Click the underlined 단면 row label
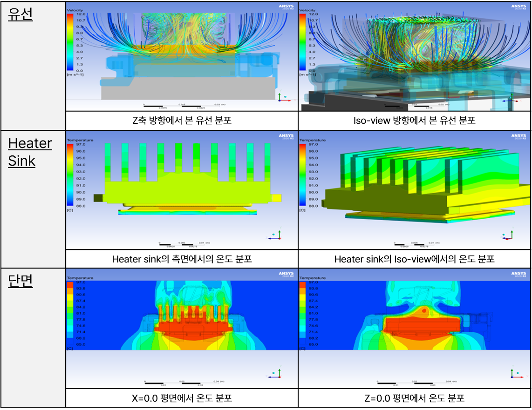This screenshot has width=532, height=410. (x=20, y=281)
